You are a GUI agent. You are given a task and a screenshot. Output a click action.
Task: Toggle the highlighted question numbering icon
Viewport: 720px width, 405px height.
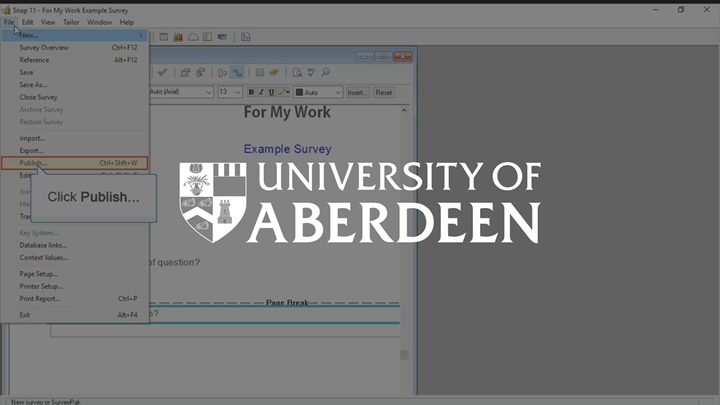237,72
